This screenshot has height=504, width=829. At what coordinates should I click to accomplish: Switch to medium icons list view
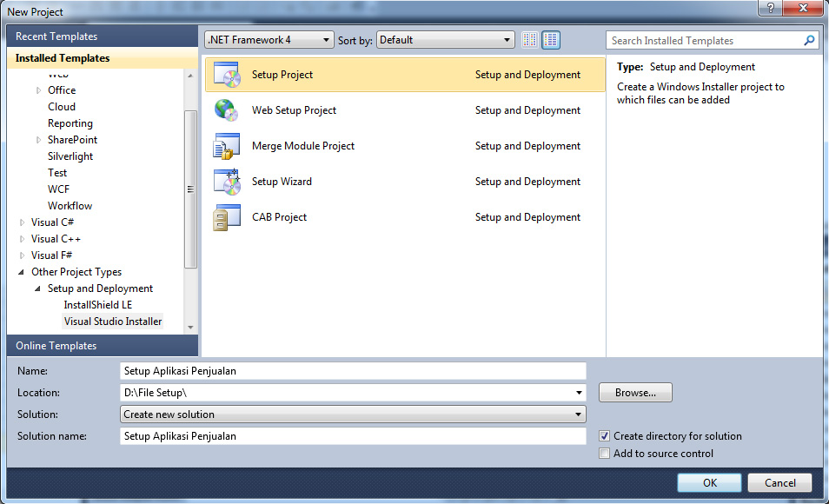click(x=551, y=40)
